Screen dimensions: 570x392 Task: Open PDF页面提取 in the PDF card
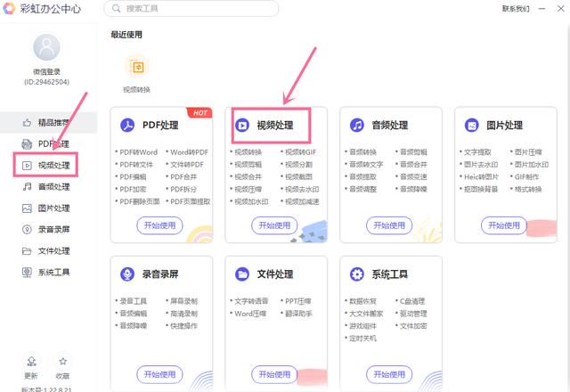[191, 201]
